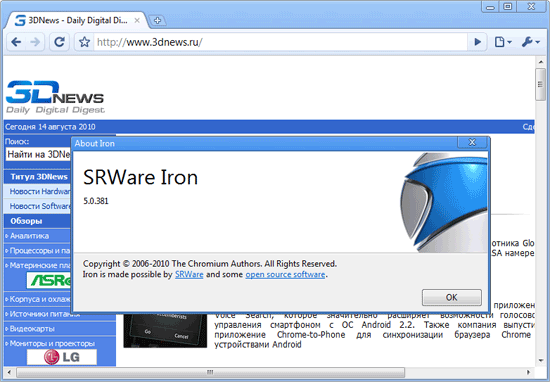Click the horizontal scrollbar thumb
This screenshot has width=550, height=382.
click(x=210, y=372)
